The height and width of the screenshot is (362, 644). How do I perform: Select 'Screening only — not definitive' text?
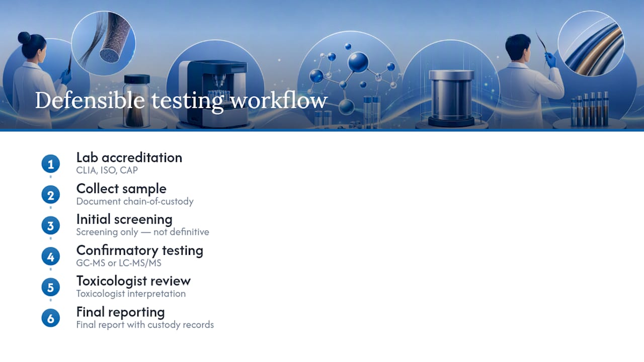[x=142, y=232]
